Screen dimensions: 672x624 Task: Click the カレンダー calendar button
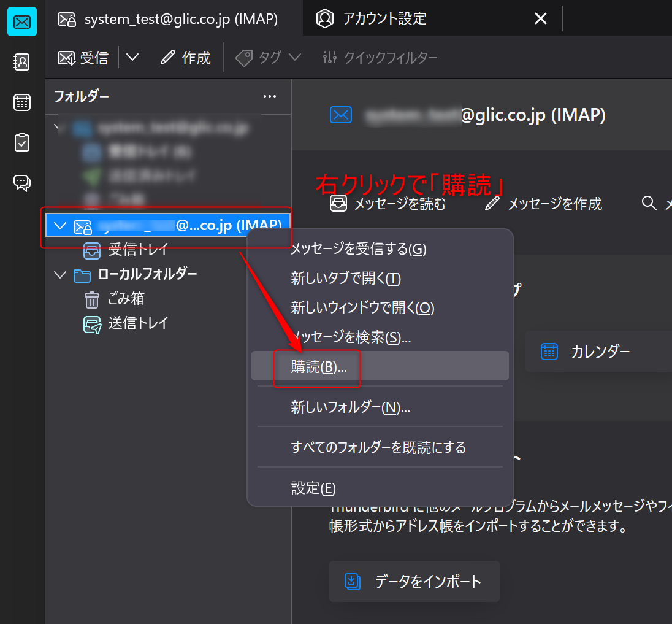600,352
